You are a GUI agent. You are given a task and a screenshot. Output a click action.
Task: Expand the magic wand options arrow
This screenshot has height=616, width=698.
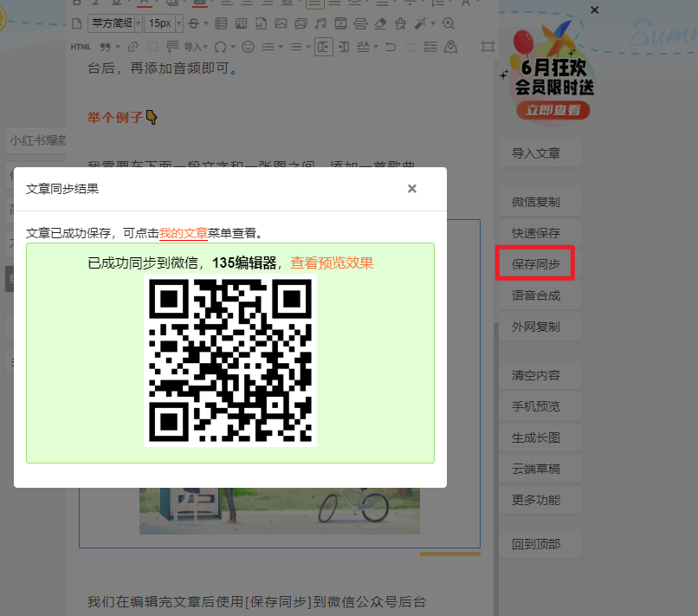click(433, 23)
